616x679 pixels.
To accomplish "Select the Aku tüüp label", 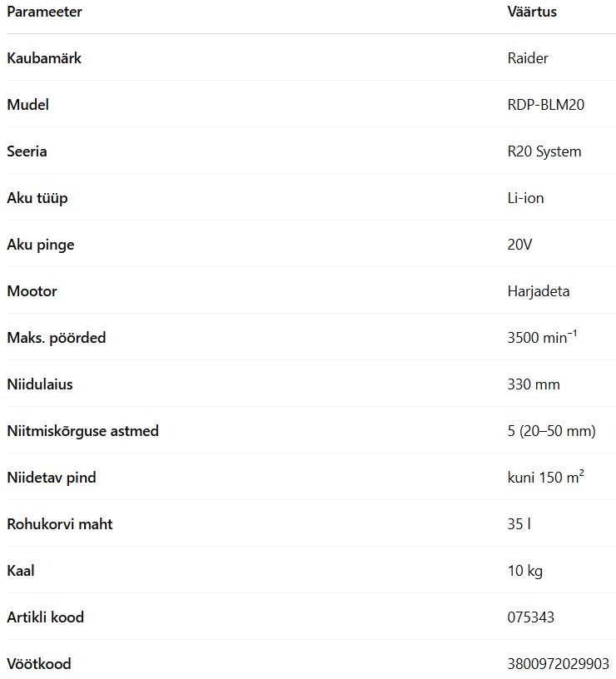I will [x=37, y=198].
